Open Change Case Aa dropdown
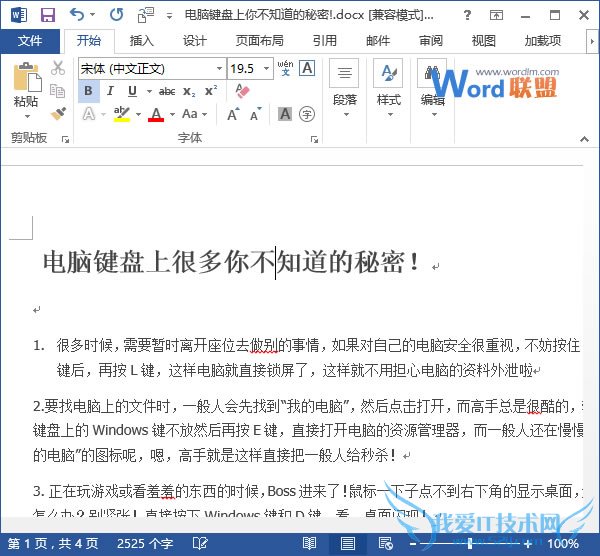This screenshot has height=556, width=600. 194,114
